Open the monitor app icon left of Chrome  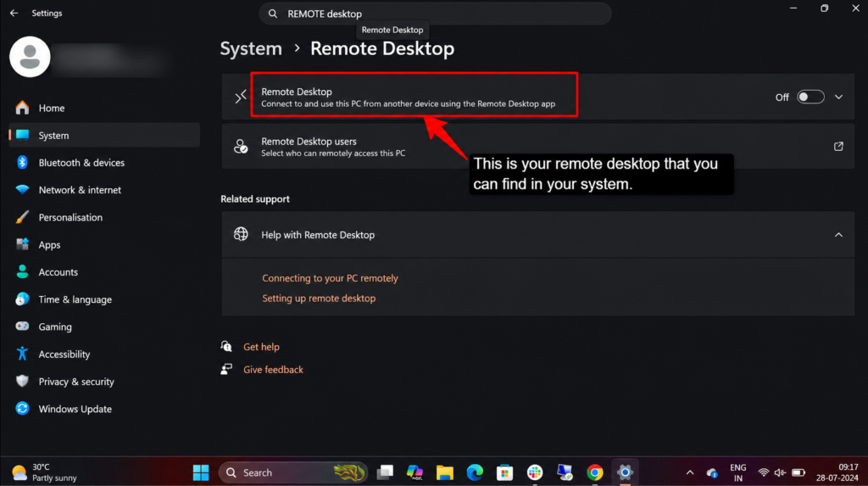click(565, 472)
